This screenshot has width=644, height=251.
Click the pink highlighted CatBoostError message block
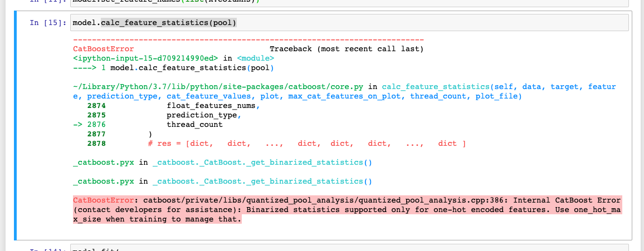pos(347,210)
